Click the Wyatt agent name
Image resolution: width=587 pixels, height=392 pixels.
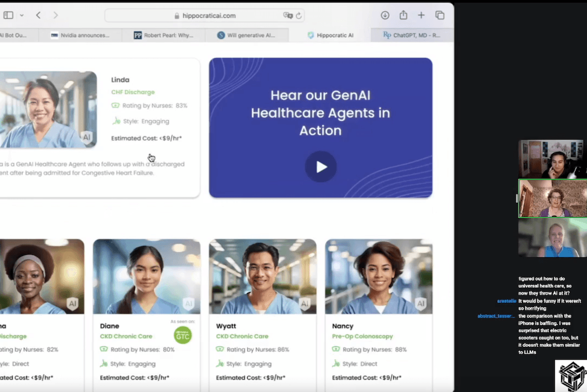[226, 326]
